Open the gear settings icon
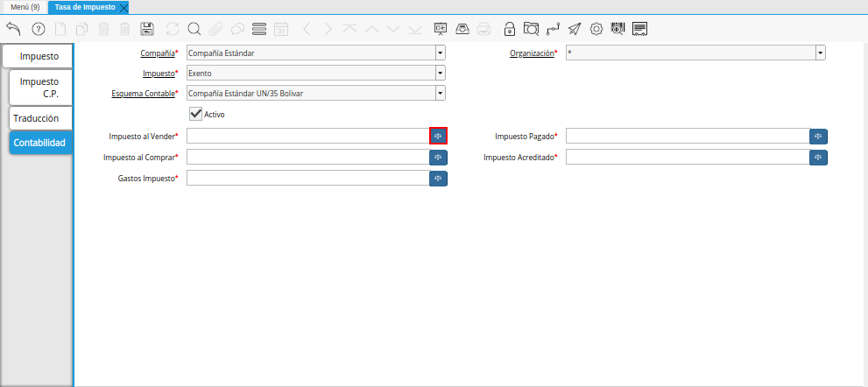The width and height of the screenshot is (868, 387). coord(596,29)
